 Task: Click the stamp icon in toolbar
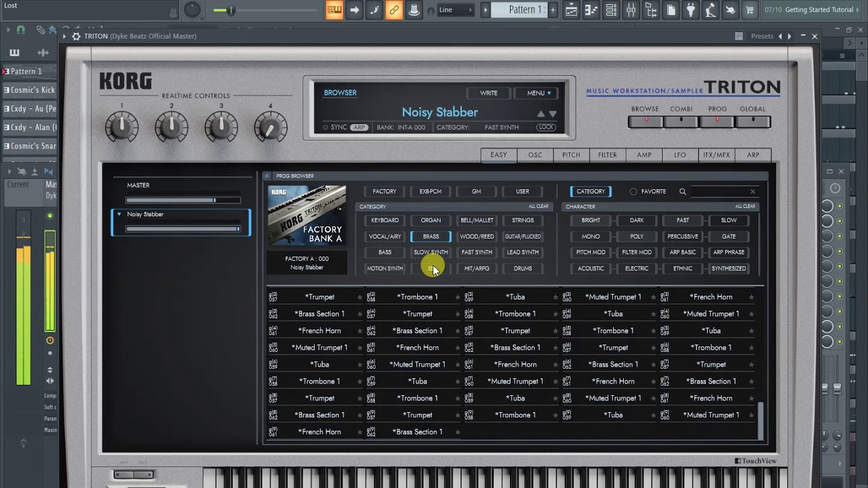tap(414, 9)
